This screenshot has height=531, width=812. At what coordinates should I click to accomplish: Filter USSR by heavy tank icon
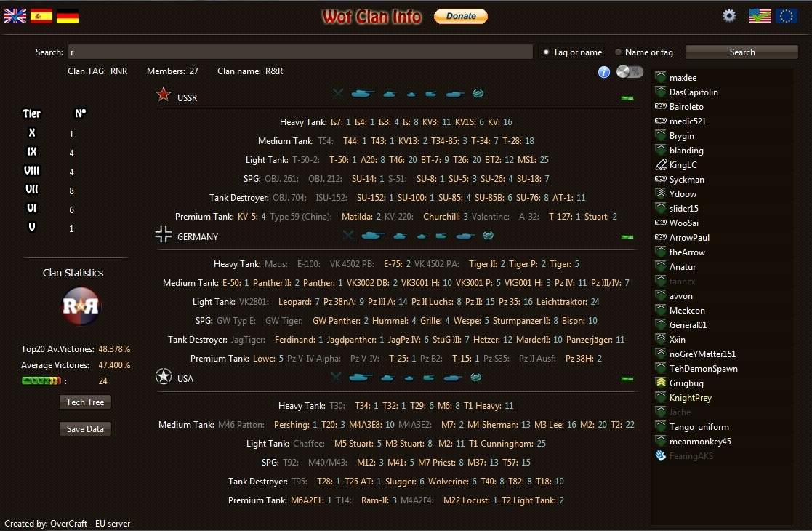pyautogui.click(x=363, y=94)
